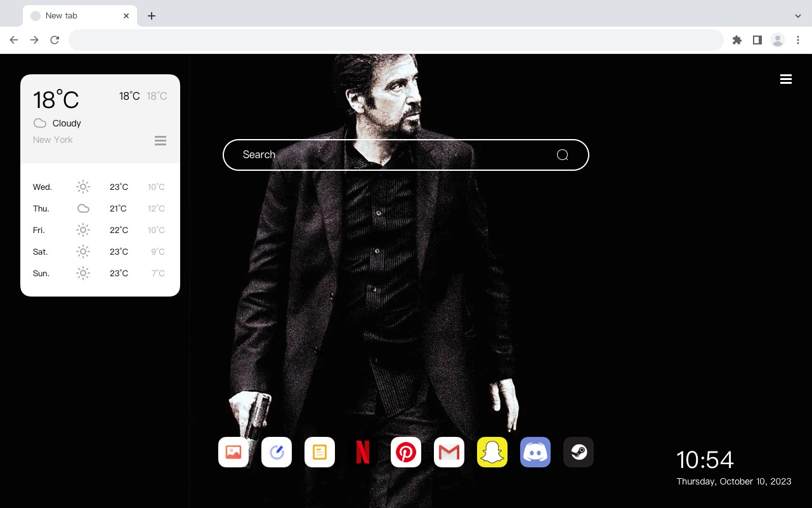Screen dimensions: 812x508
Task: Select the New tab tab
Action: 79,16
